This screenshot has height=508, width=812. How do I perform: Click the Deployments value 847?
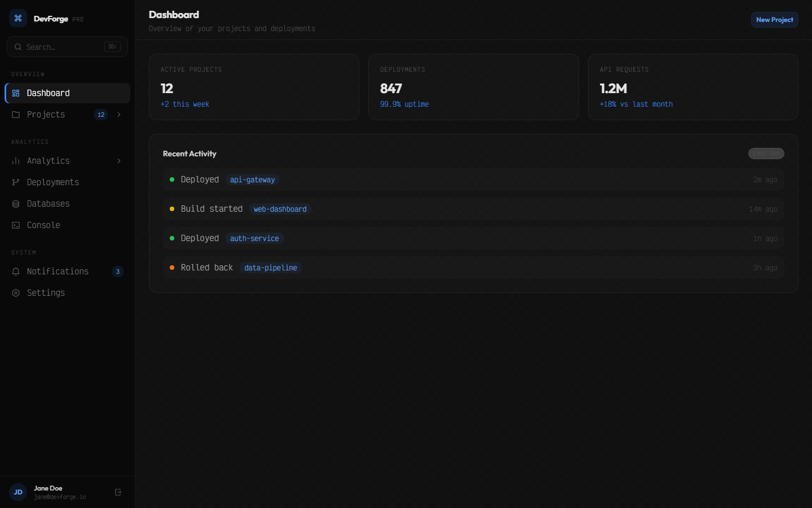point(391,89)
